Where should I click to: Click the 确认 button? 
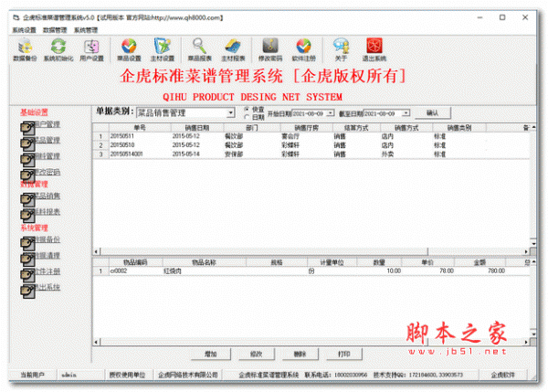pyautogui.click(x=432, y=113)
